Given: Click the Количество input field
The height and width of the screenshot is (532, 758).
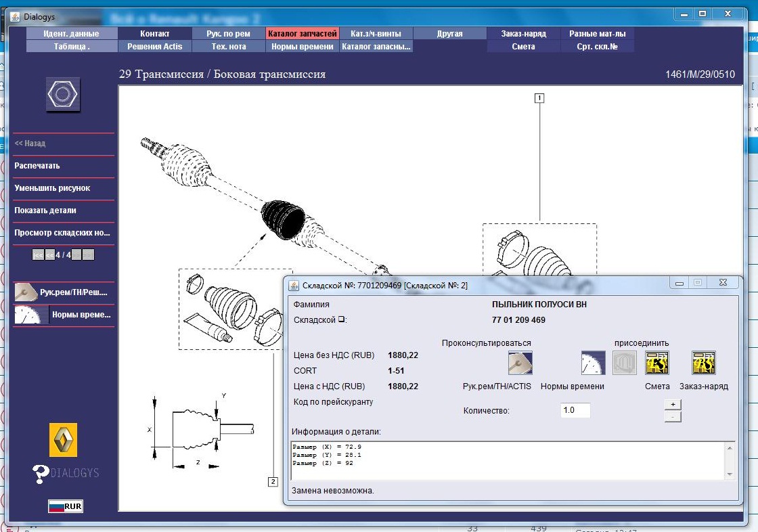Looking at the screenshot, I should click(x=575, y=410).
